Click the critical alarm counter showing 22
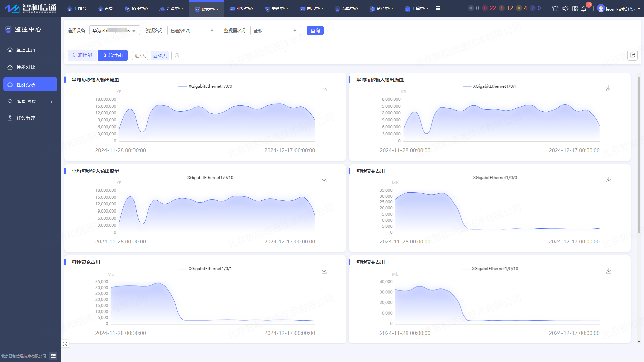 (x=489, y=8)
